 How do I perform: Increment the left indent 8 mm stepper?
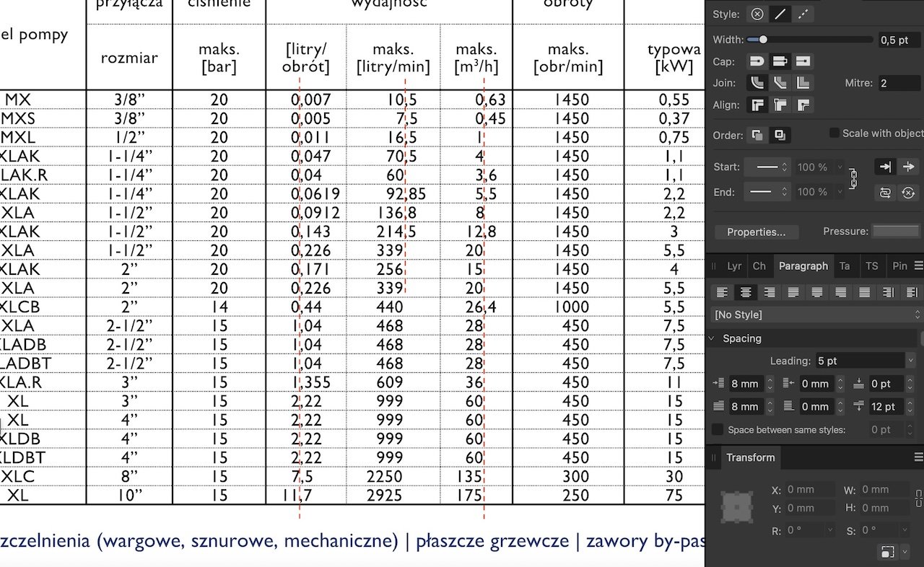[770, 380]
